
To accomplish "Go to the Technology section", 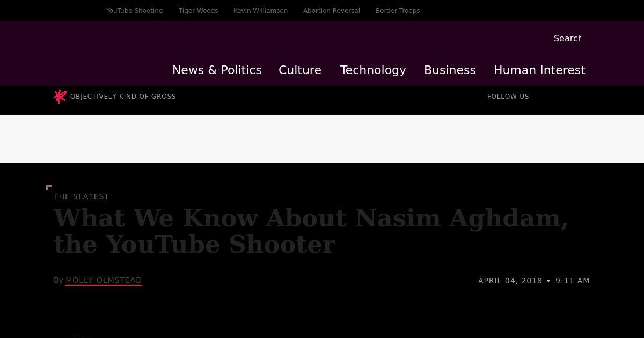I will 373,70.
